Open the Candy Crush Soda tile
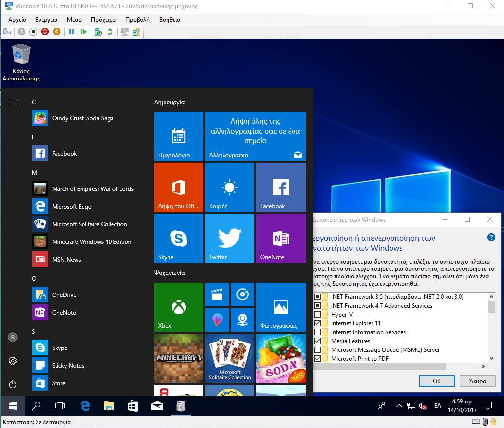 (281, 358)
